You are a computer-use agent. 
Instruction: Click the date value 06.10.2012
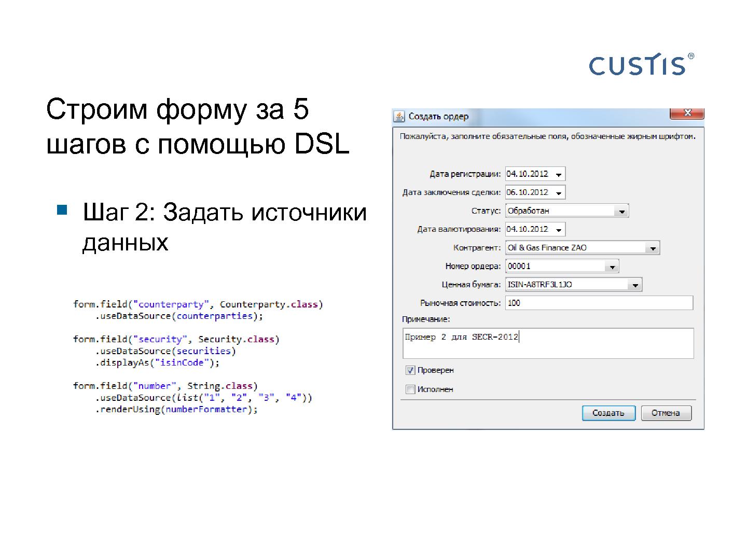pos(528,192)
